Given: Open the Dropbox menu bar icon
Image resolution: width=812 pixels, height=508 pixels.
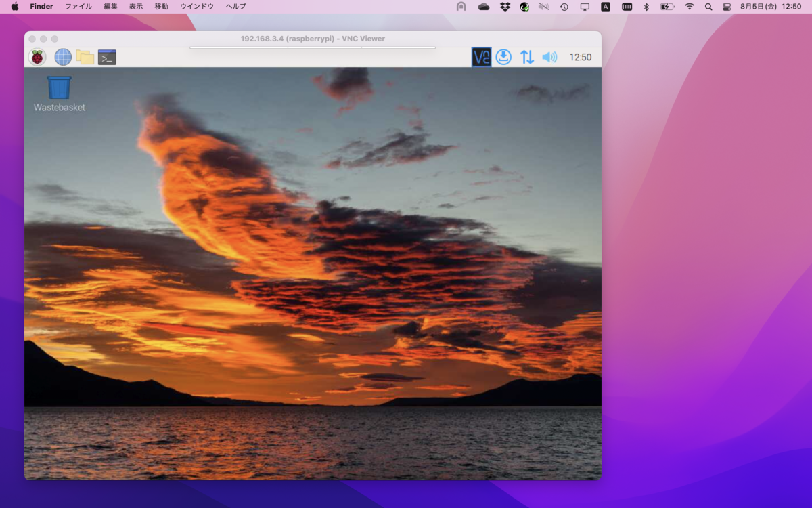Looking at the screenshot, I should click(505, 7).
